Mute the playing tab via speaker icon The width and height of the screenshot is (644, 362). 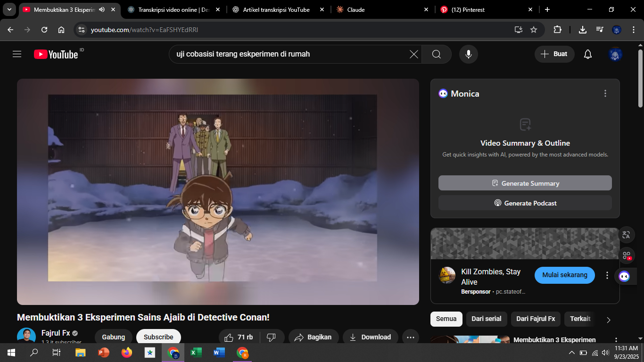click(x=102, y=9)
